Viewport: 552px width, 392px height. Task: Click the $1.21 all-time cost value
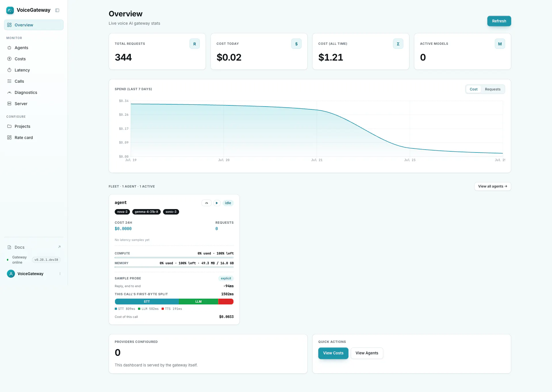[x=331, y=57]
